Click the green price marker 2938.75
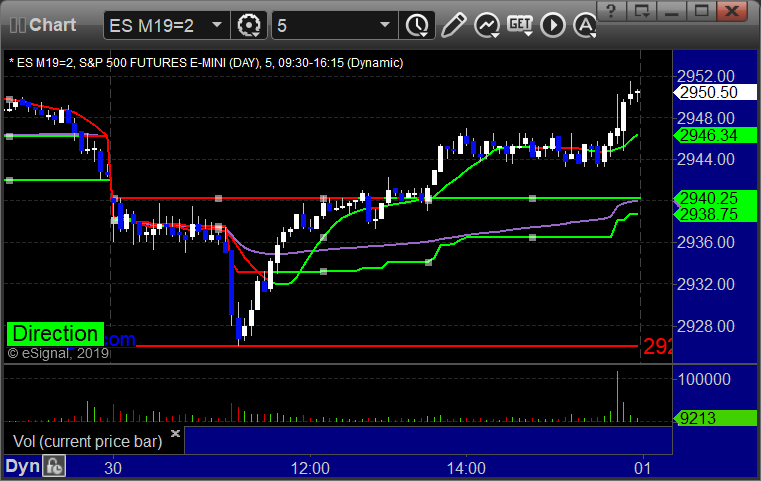The width and height of the screenshot is (761, 481). [x=715, y=214]
